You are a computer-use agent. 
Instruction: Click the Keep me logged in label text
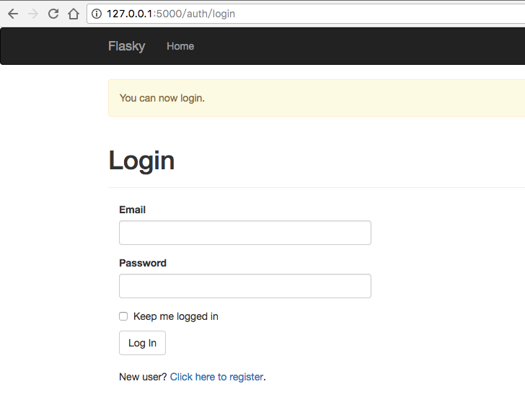click(x=176, y=316)
